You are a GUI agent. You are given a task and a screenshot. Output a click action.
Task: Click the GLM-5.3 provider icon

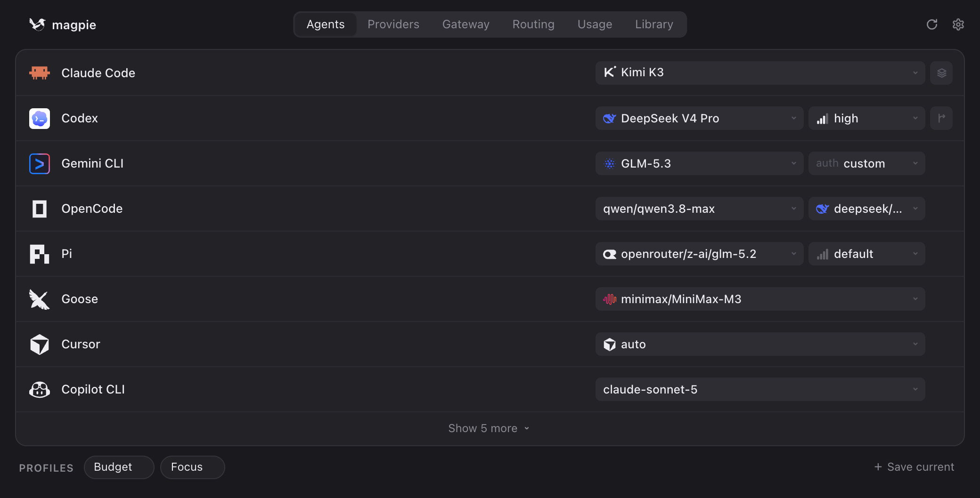point(610,163)
